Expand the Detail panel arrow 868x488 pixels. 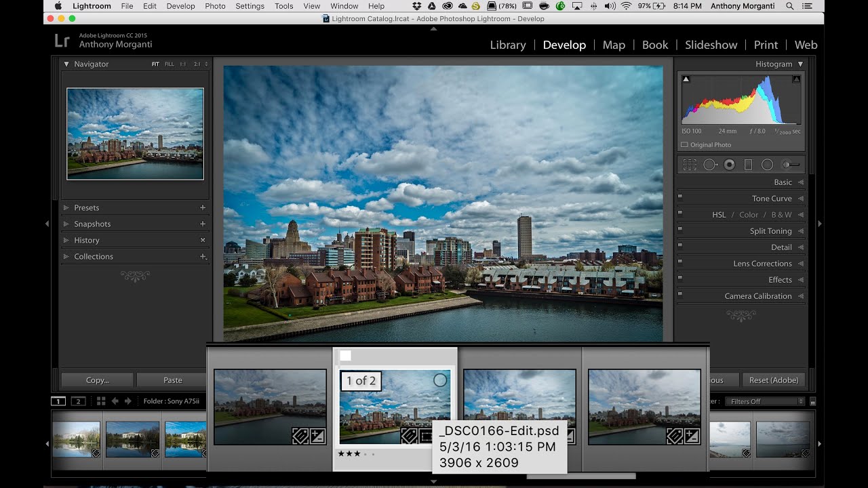(x=801, y=247)
